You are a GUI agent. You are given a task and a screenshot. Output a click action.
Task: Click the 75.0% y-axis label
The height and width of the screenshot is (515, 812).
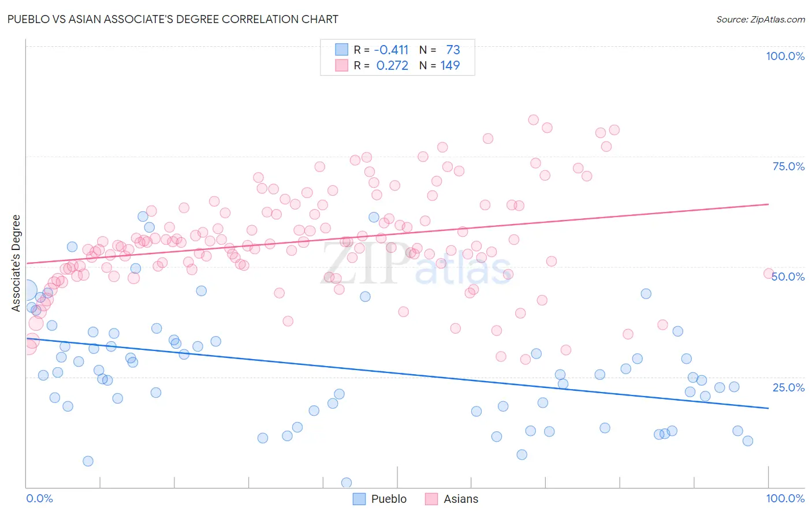click(788, 166)
